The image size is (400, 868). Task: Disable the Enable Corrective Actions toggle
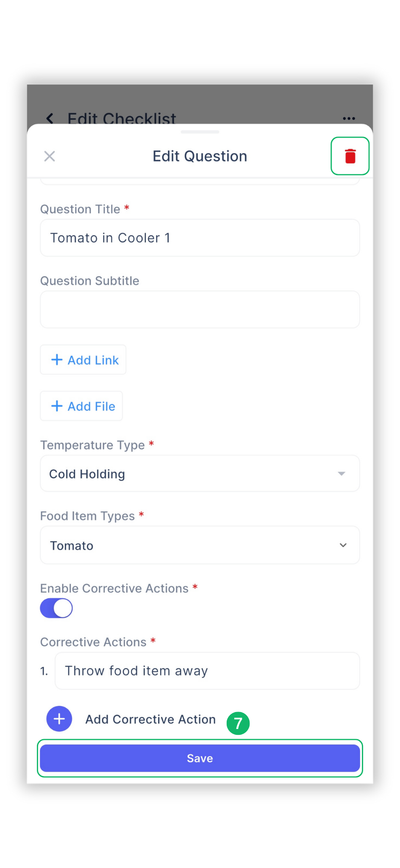pos(56,608)
